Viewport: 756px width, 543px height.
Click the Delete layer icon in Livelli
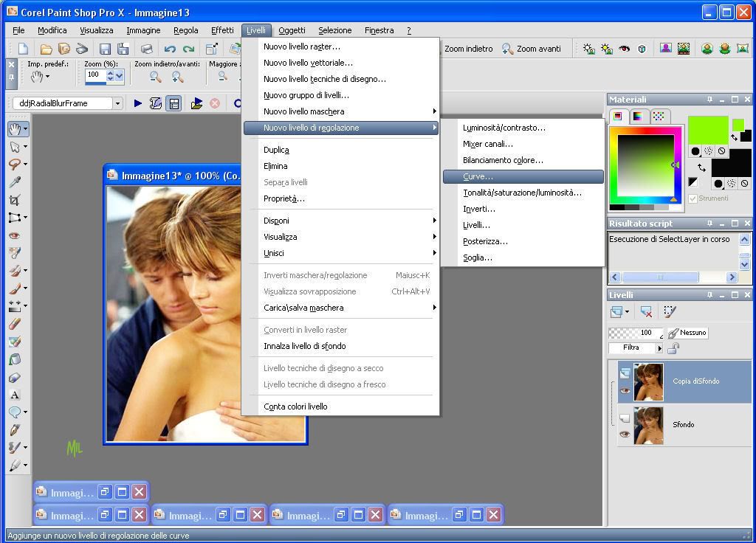tap(646, 312)
